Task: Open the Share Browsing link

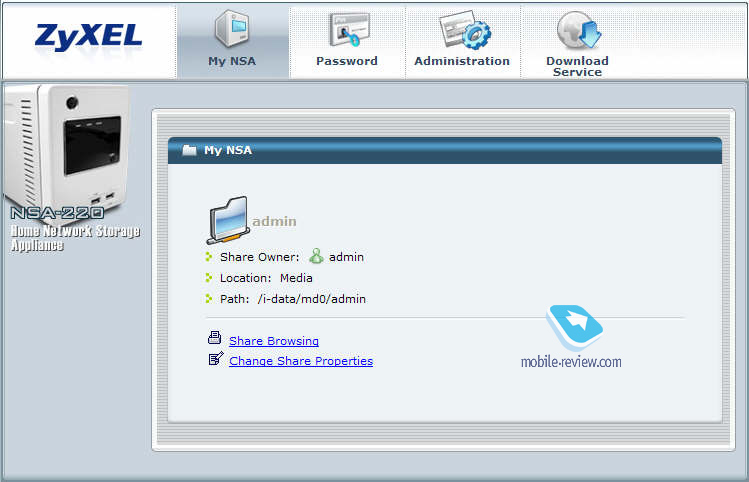Action: (274, 341)
